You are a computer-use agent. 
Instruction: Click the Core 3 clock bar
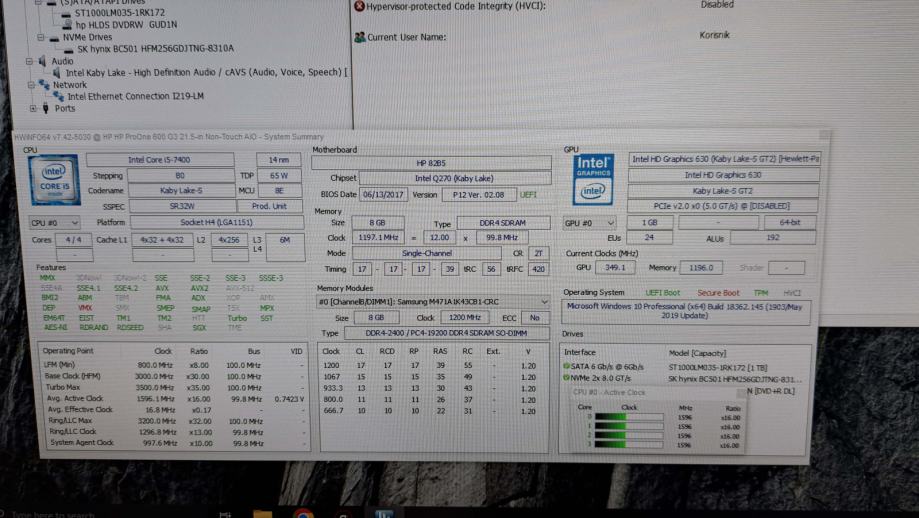629,444
